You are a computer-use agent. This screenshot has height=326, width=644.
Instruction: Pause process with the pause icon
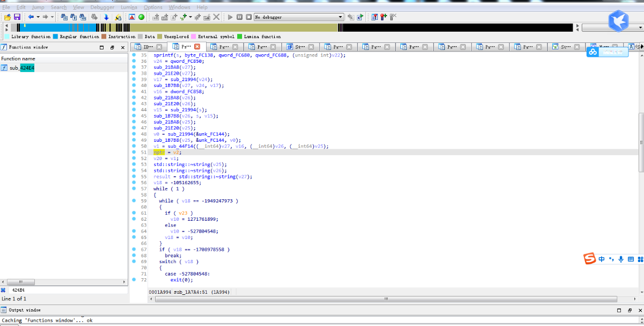click(240, 17)
